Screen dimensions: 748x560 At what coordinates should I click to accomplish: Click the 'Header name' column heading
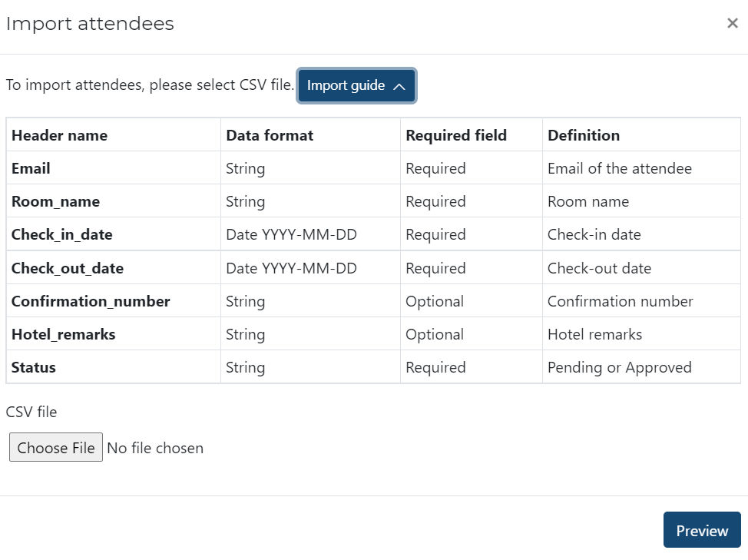[x=59, y=135]
